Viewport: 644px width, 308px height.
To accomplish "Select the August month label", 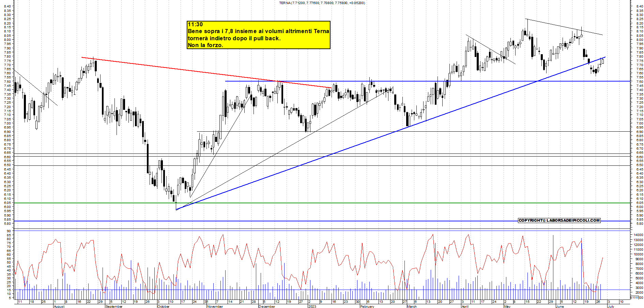I will [59, 306].
